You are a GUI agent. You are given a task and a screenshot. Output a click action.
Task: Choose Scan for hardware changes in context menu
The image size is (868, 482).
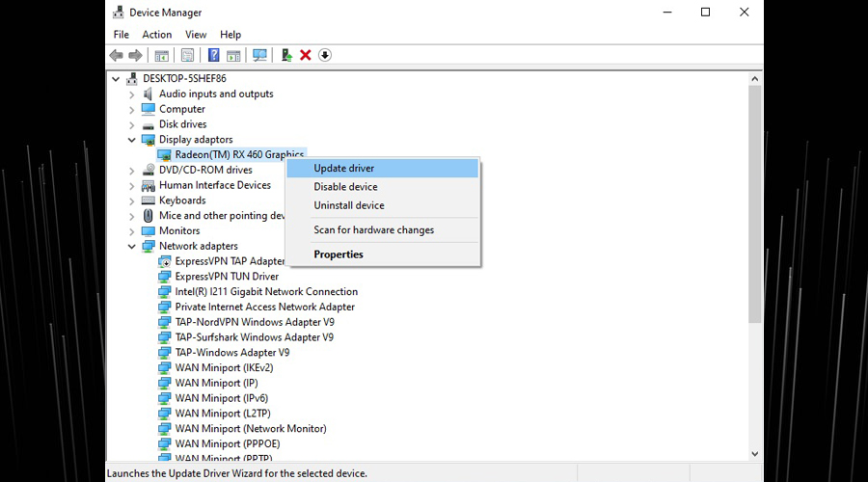[383, 229]
